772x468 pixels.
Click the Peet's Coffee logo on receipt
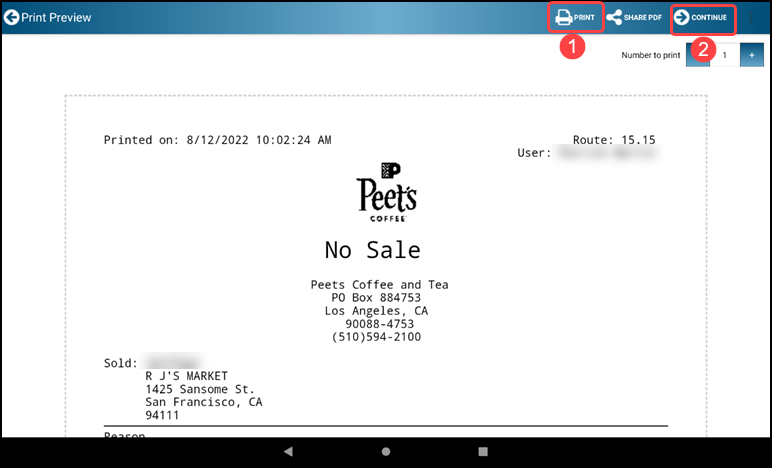[x=387, y=192]
